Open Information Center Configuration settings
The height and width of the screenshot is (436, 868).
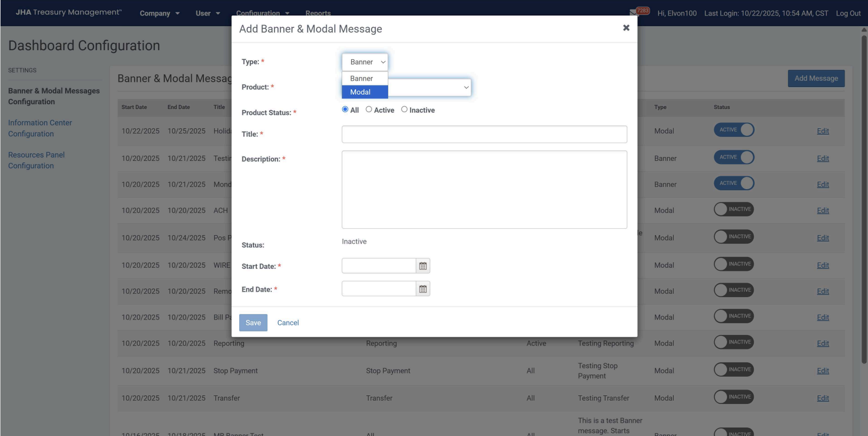click(40, 128)
